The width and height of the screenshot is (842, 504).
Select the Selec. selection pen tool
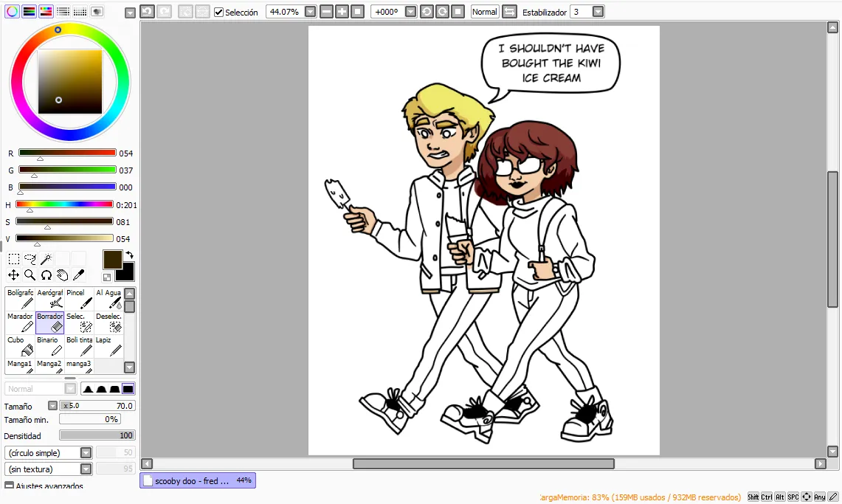click(x=79, y=322)
